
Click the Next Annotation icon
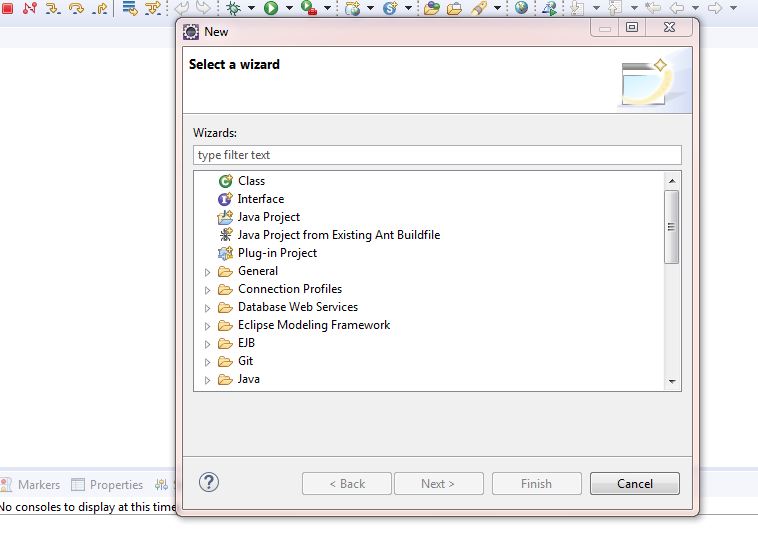[577, 8]
